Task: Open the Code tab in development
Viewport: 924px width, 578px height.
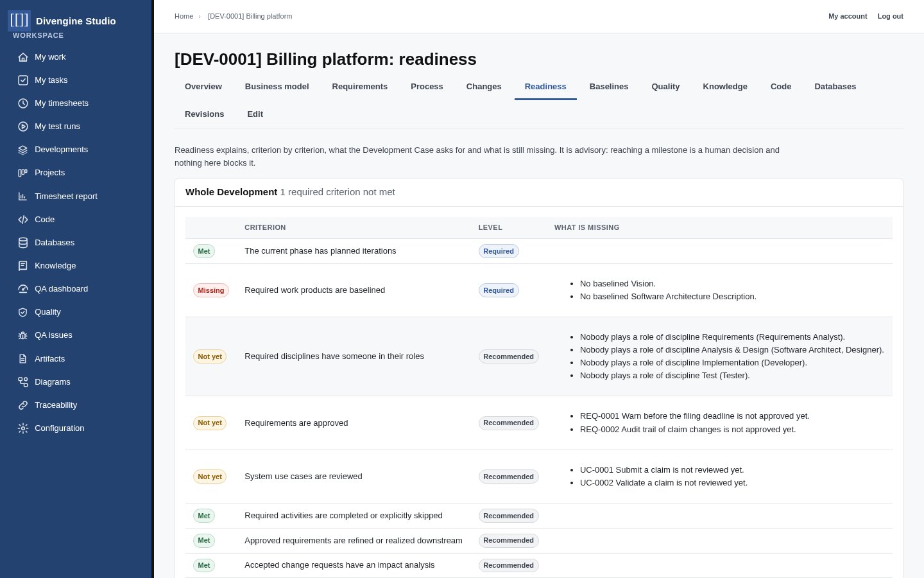Action: [781, 87]
